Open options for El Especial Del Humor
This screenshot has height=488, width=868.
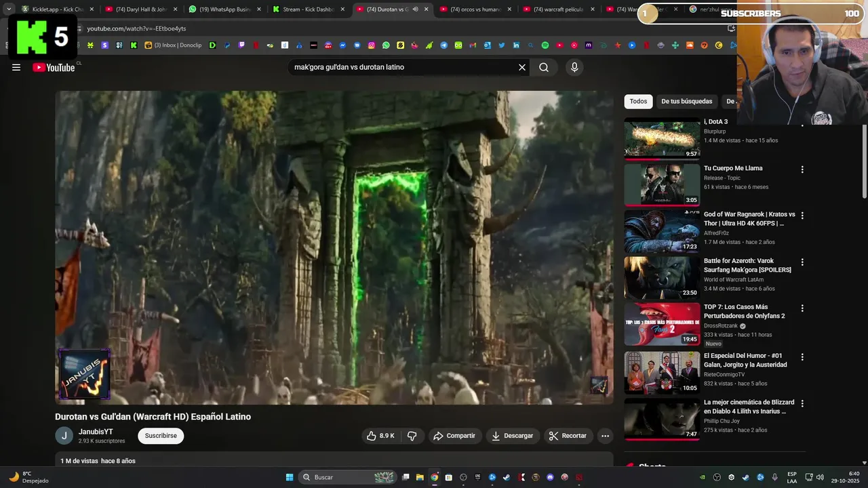point(802,357)
